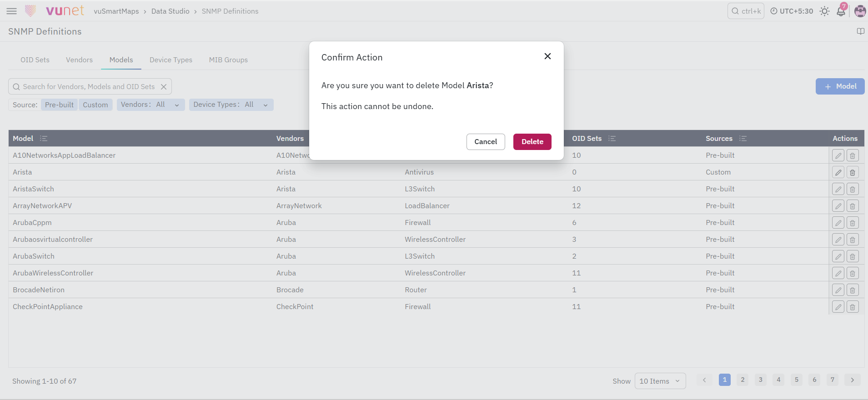Click Cancel in the confirm dialog
Screen dimensions: 868x400
[x=486, y=142]
